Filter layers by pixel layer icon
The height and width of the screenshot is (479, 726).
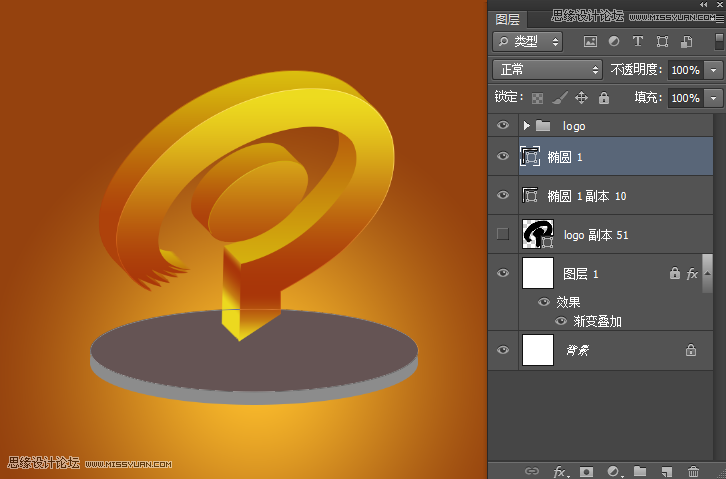tap(590, 42)
